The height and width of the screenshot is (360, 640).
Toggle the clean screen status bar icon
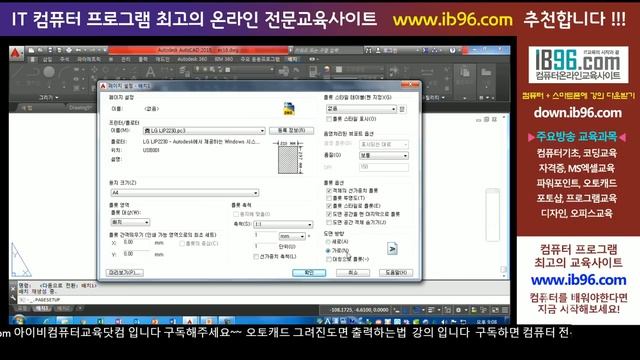pyautogui.click(x=495, y=310)
